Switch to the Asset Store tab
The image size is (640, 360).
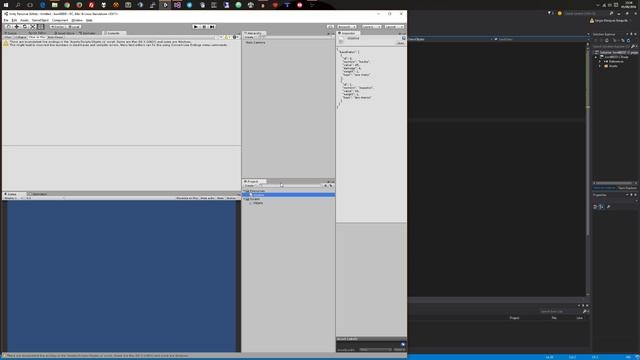coord(65,33)
